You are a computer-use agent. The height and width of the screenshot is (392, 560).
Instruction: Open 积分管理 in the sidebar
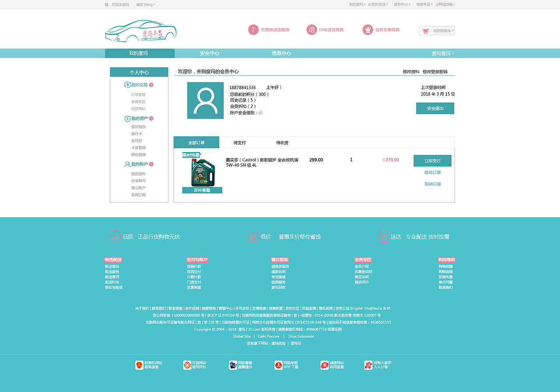point(138,155)
